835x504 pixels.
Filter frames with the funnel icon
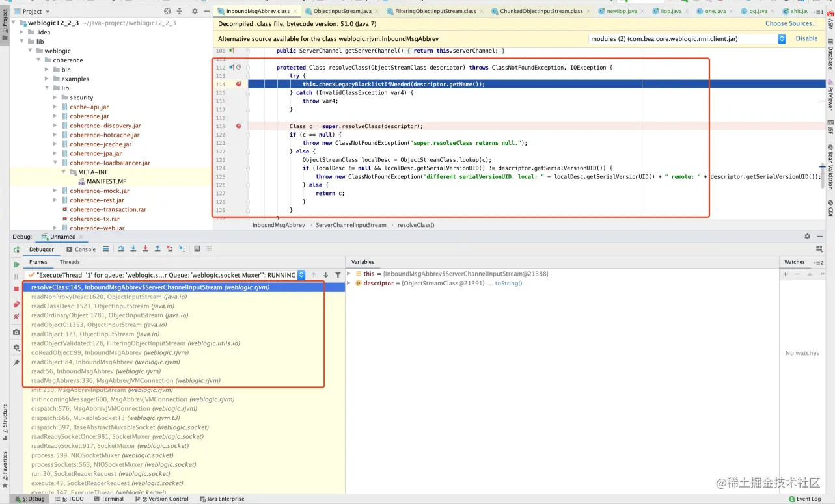click(338, 275)
